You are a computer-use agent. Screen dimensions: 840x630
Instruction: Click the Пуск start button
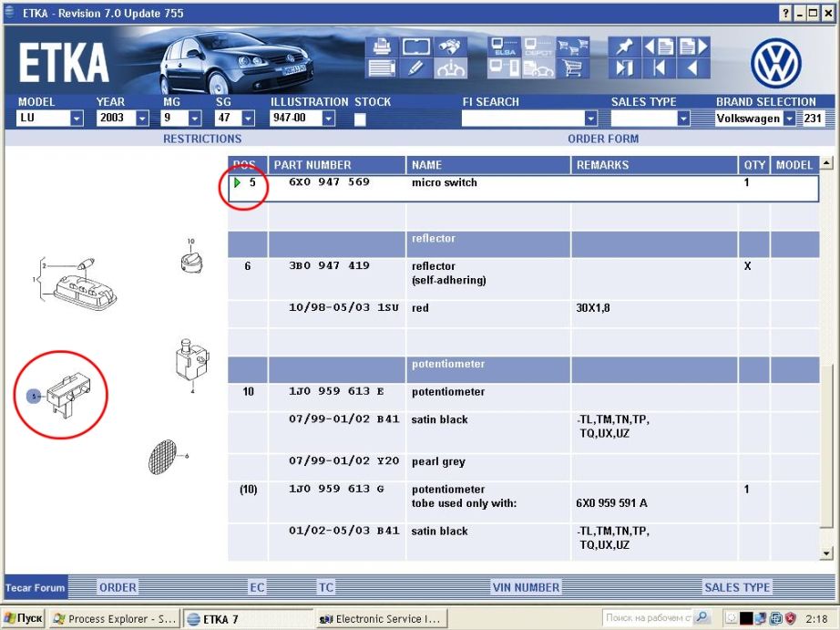click(x=23, y=618)
